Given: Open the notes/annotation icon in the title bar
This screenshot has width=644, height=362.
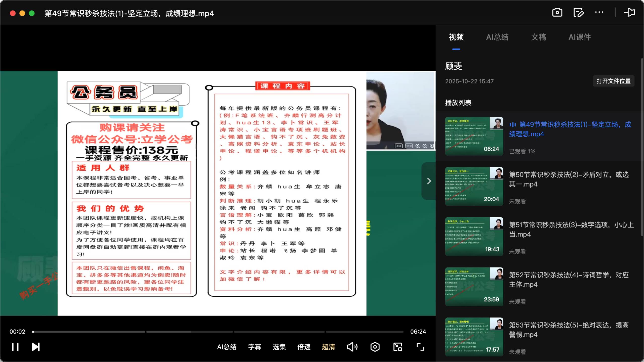Looking at the screenshot, I should [578, 12].
